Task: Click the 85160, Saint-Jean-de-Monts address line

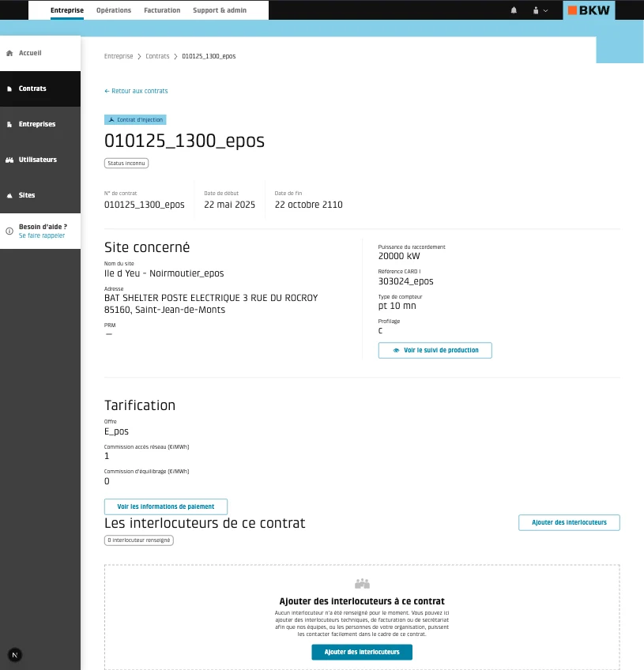Action: click(164, 310)
